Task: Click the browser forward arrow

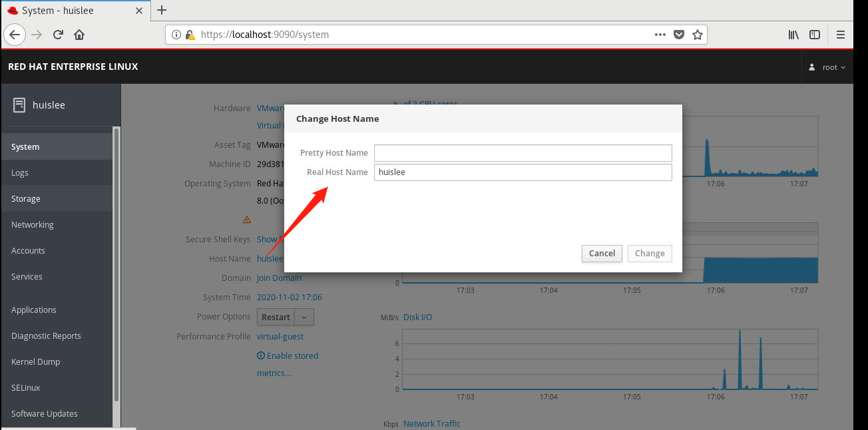Action: pos(37,35)
